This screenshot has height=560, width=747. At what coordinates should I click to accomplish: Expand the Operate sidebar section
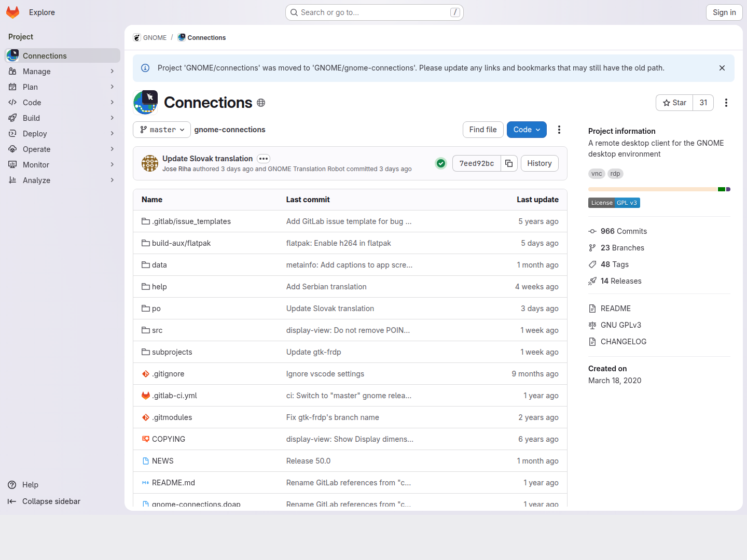62,149
